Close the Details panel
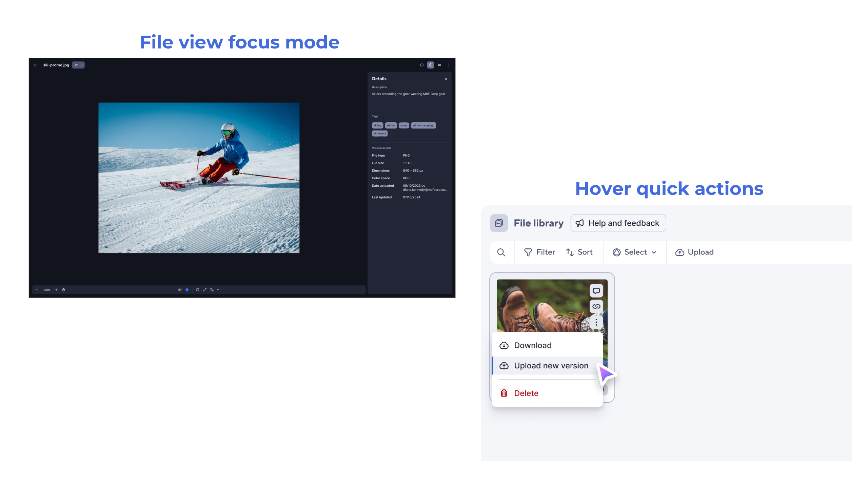Image resolution: width=868 pixels, height=488 pixels. click(446, 79)
